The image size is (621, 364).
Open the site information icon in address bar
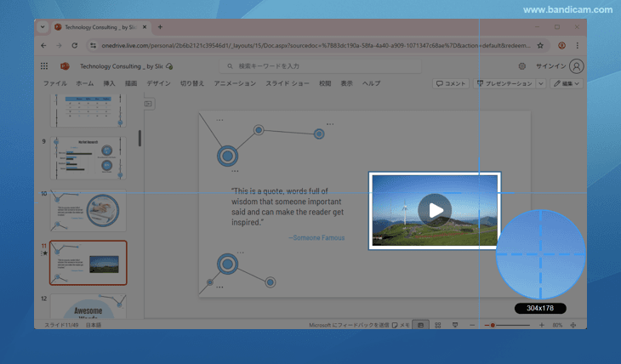tap(93, 46)
